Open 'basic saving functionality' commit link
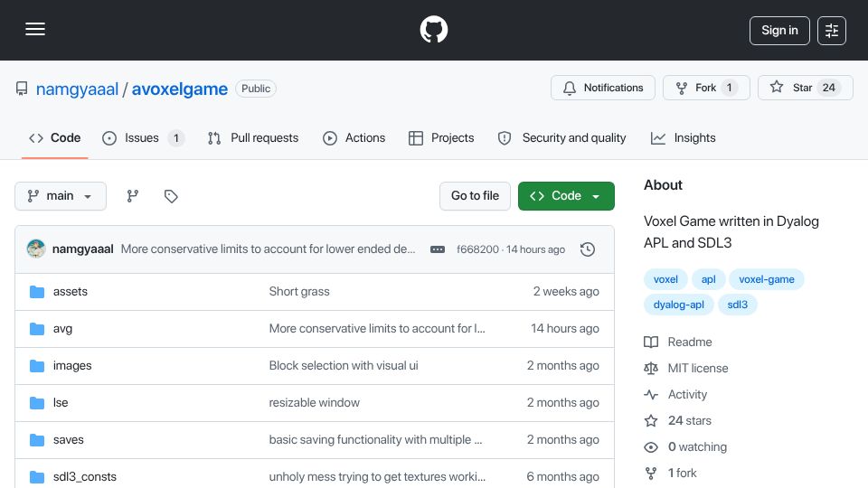 pyautogui.click(x=375, y=440)
